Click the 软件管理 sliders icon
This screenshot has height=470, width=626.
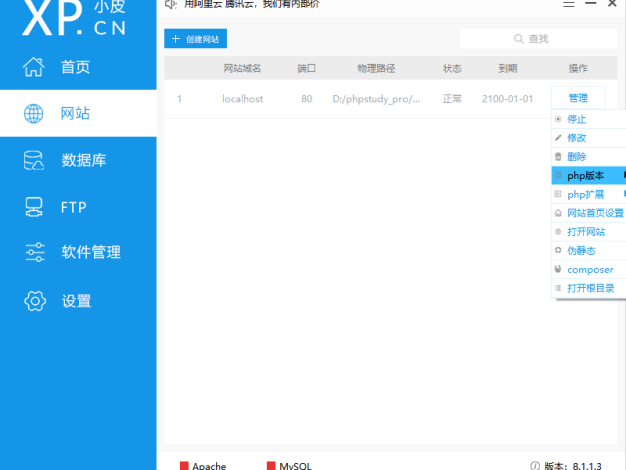35,252
